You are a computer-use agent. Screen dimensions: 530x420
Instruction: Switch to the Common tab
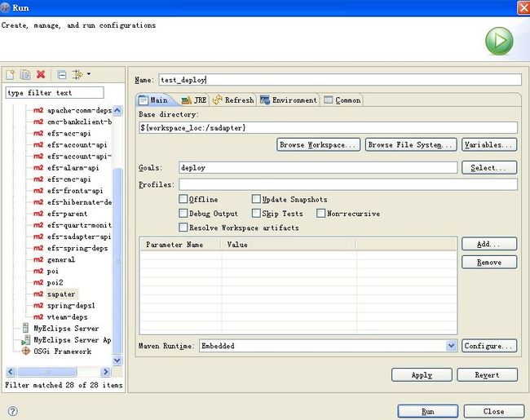(x=342, y=100)
